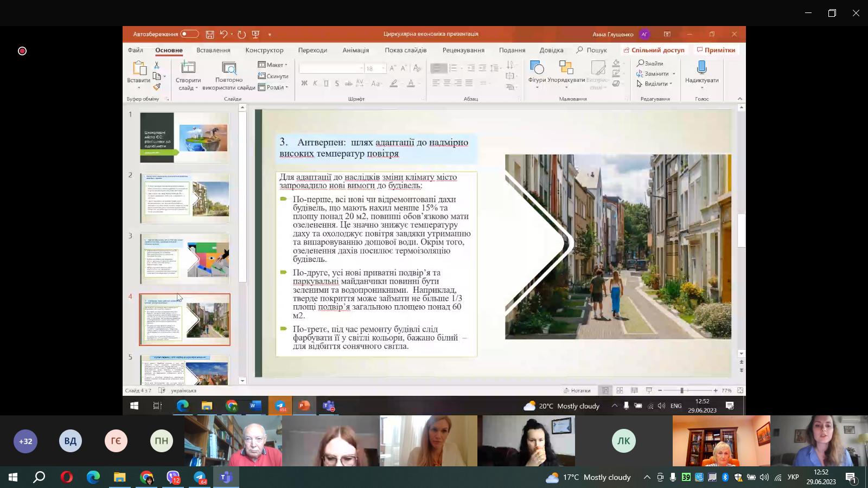Switch to slide sorter view

click(x=620, y=390)
